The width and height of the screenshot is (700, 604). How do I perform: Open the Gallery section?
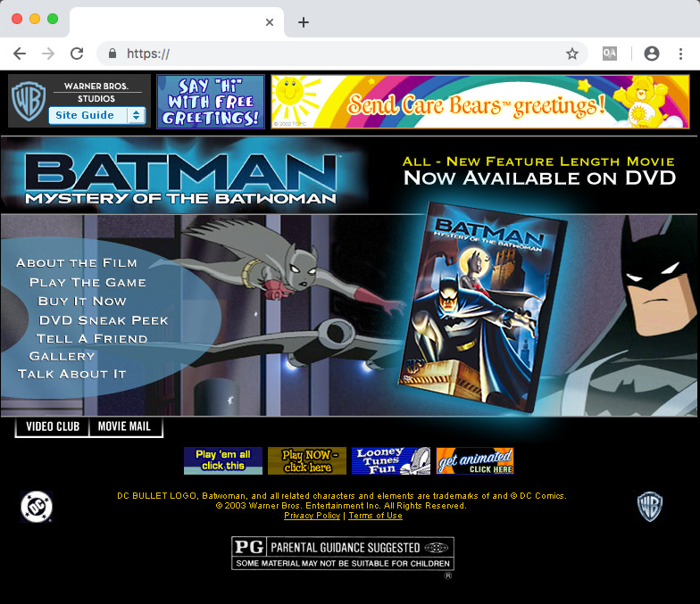click(62, 356)
